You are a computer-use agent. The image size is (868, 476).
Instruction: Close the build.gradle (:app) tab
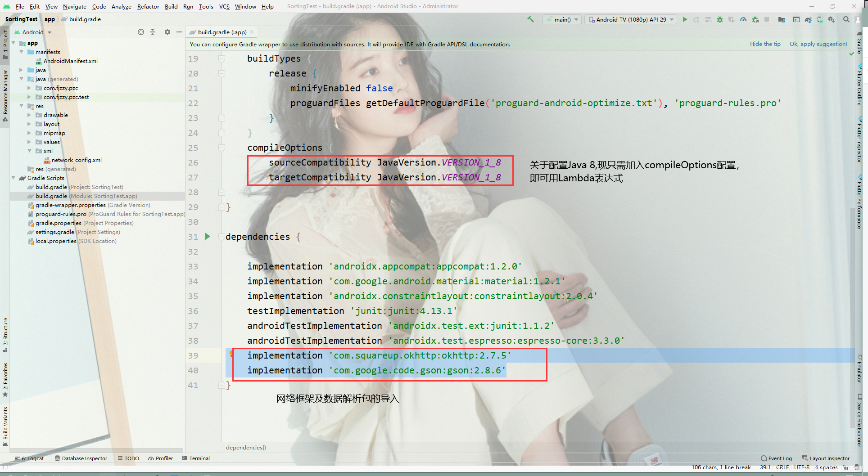click(252, 32)
